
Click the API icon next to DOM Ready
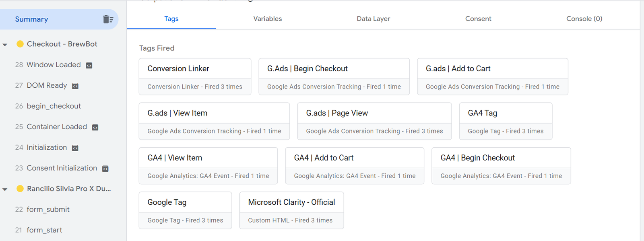point(75,86)
